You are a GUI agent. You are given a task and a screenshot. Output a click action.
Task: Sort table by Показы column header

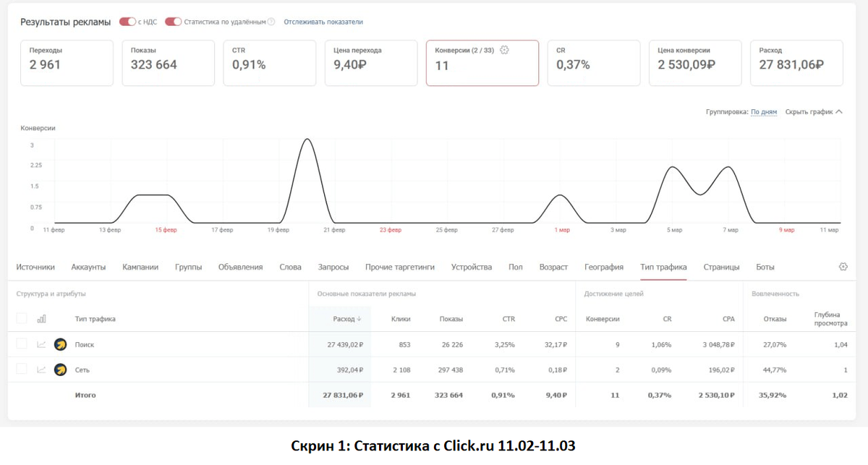[451, 319]
